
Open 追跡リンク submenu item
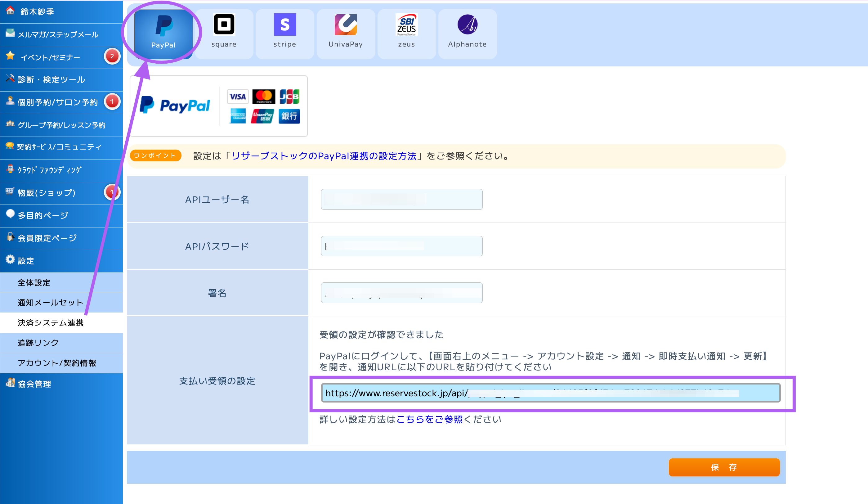pyautogui.click(x=61, y=343)
